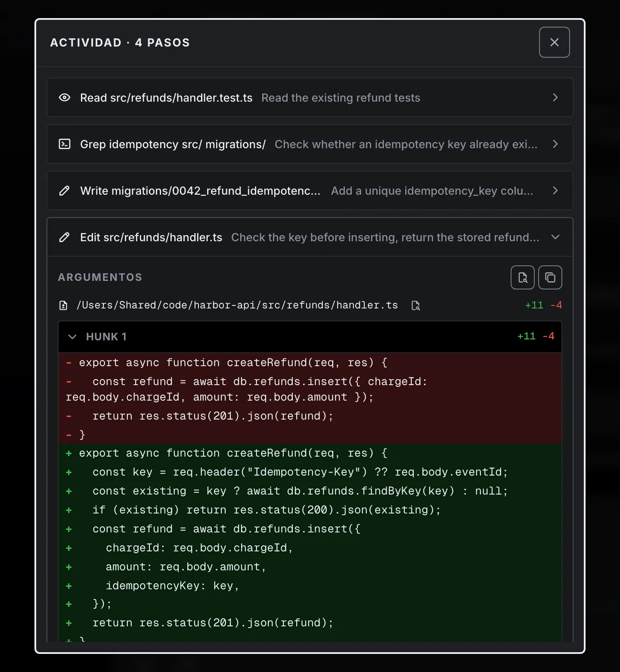Click added line 'const refund = await db.refunds.insert({'
The image size is (620, 672).
[310, 529]
